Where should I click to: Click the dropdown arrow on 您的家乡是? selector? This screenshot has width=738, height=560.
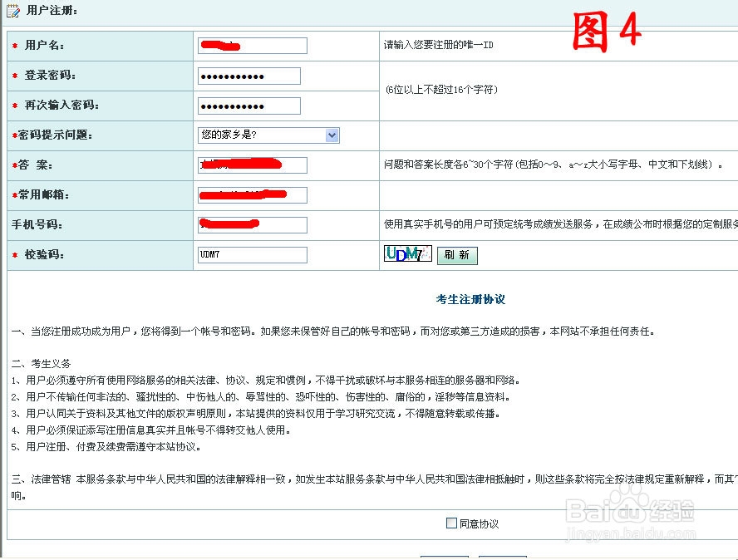[332, 135]
